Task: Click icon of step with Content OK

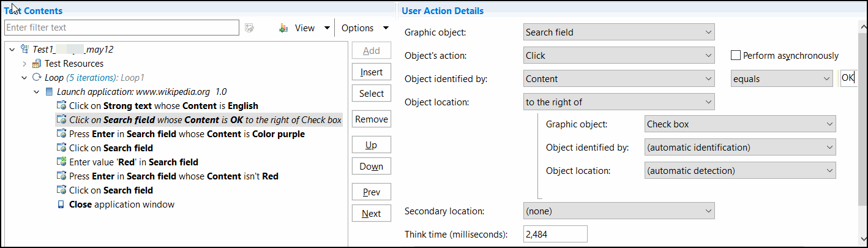Action: [x=61, y=120]
